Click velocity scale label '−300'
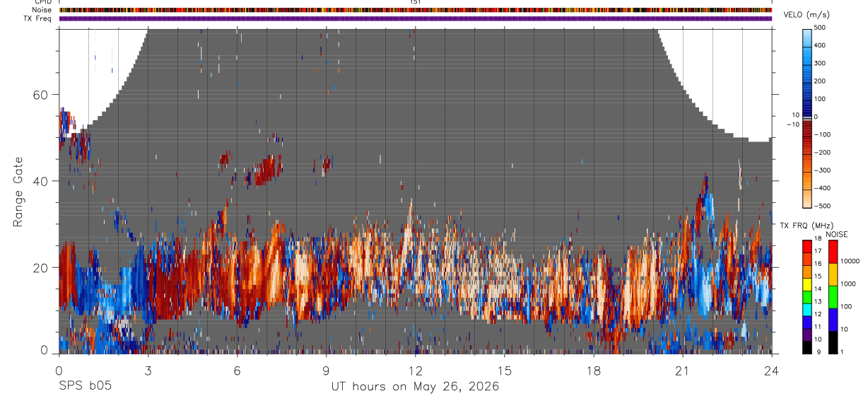Viewport: 868px width, 401px height. pos(821,170)
